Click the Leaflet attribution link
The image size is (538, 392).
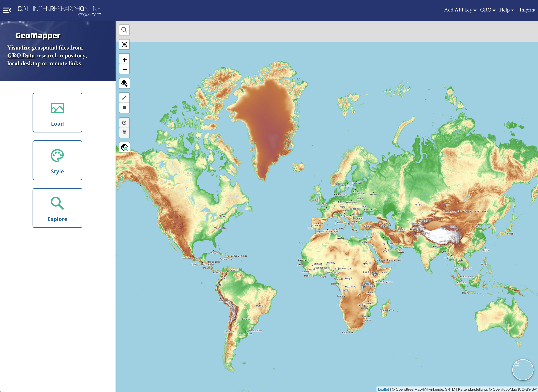pos(383,389)
